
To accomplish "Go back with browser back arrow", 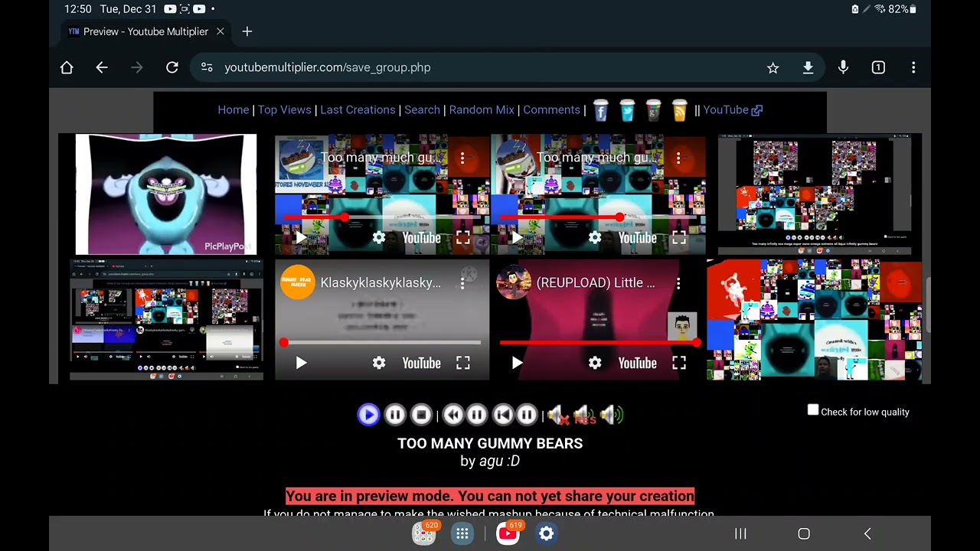I will click(102, 67).
